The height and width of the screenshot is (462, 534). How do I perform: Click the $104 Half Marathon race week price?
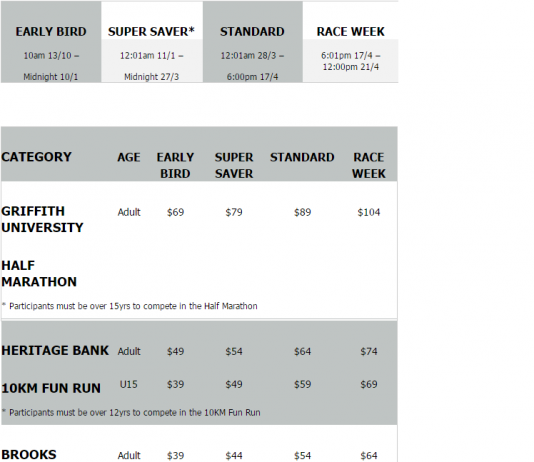(x=368, y=212)
